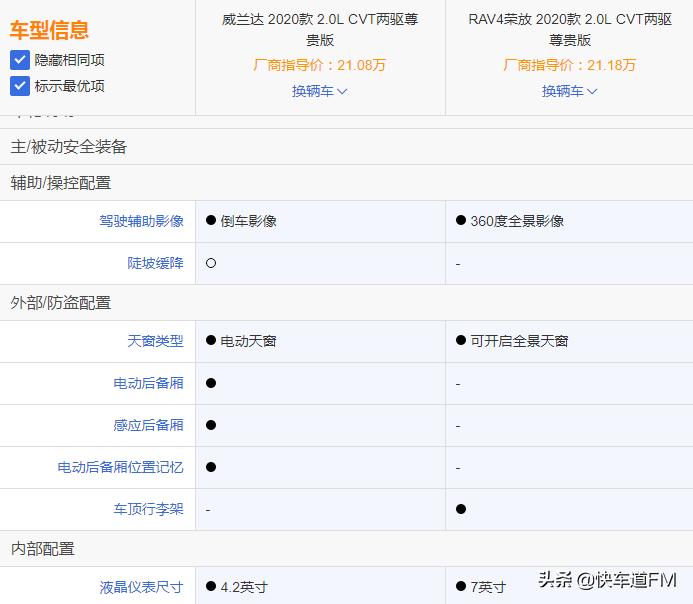Click the RAV4荣放 2020款 model title

(570, 30)
